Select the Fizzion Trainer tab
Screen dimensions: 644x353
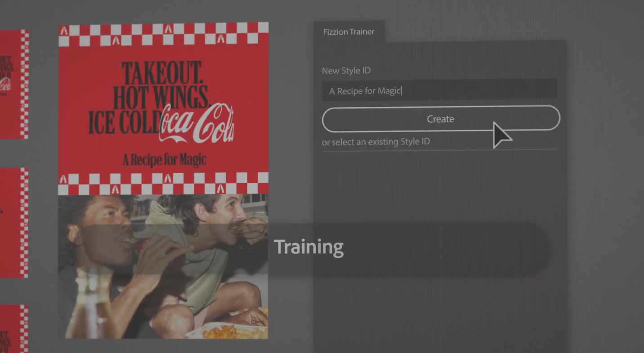(349, 32)
